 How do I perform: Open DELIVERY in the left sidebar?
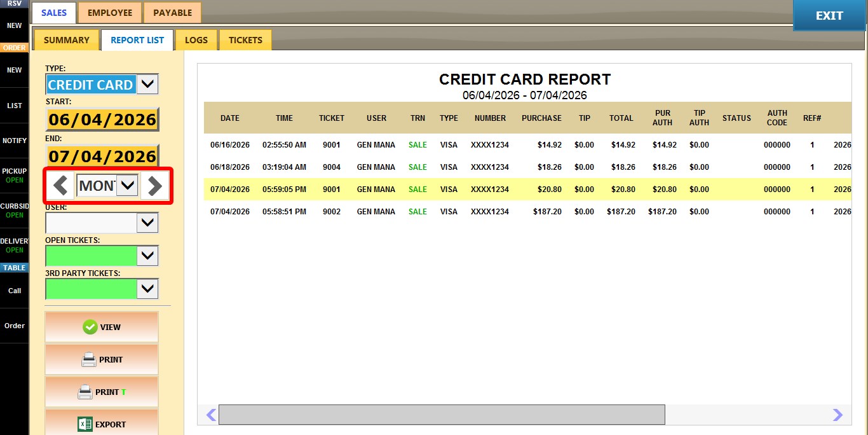pos(14,245)
